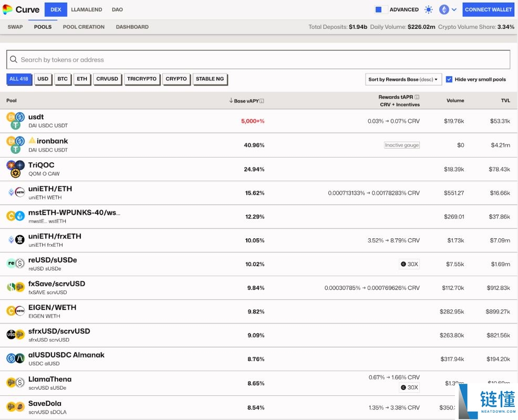Viewport: 518px width, 420px height.
Task: Click the CONNECT WALLET button
Action: click(x=488, y=9)
